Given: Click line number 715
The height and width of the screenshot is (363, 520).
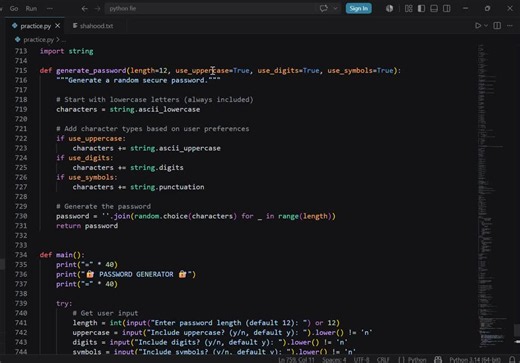Looking at the screenshot, I should click(21, 70).
